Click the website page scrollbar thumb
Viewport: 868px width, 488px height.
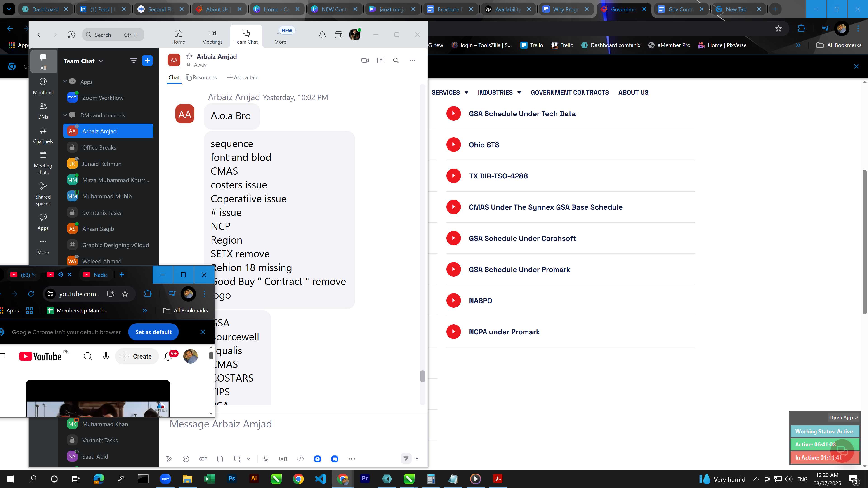[x=864, y=242]
